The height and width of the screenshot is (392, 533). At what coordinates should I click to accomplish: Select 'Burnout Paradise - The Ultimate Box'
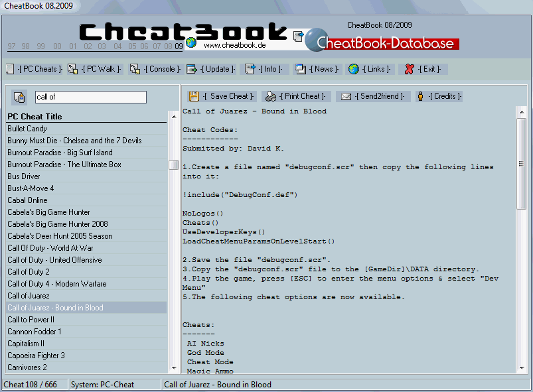[87, 164]
